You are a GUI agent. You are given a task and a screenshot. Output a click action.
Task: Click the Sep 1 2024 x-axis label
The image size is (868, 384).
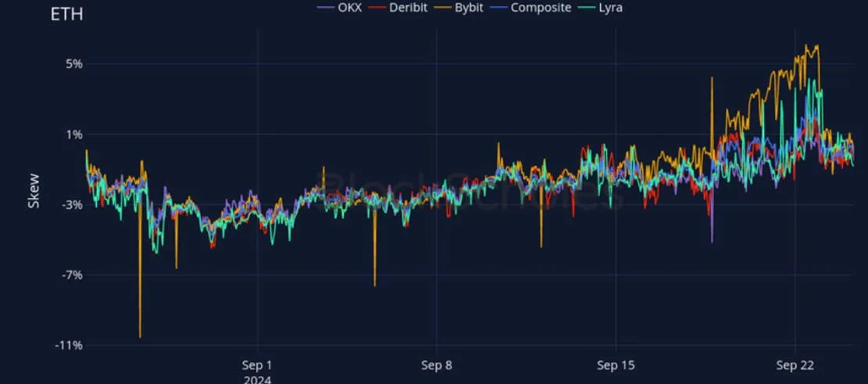257,372
